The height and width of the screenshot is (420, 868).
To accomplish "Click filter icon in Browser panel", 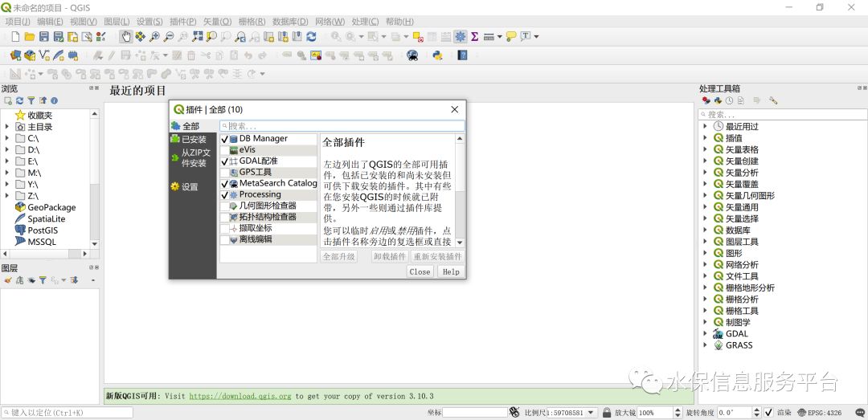I will tap(31, 100).
